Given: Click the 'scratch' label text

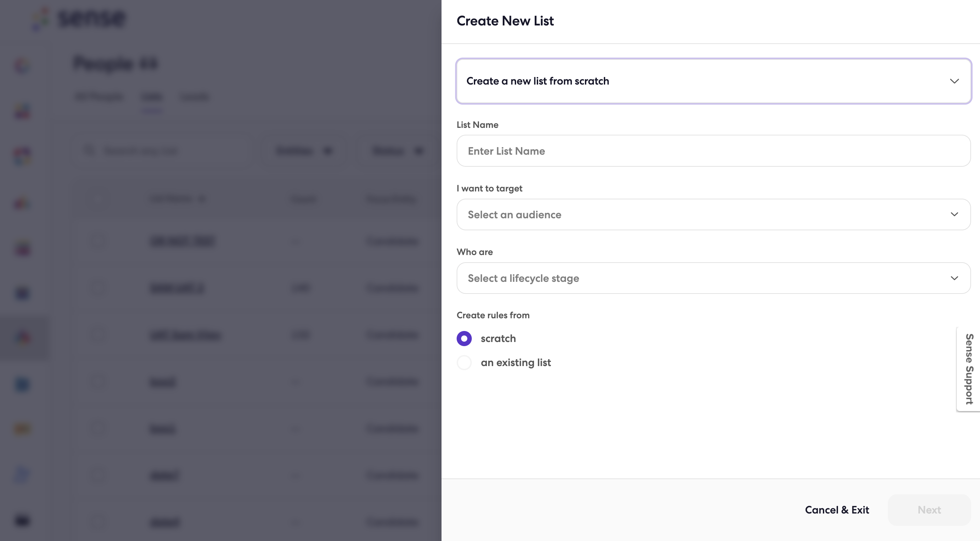Looking at the screenshot, I should coord(498,338).
